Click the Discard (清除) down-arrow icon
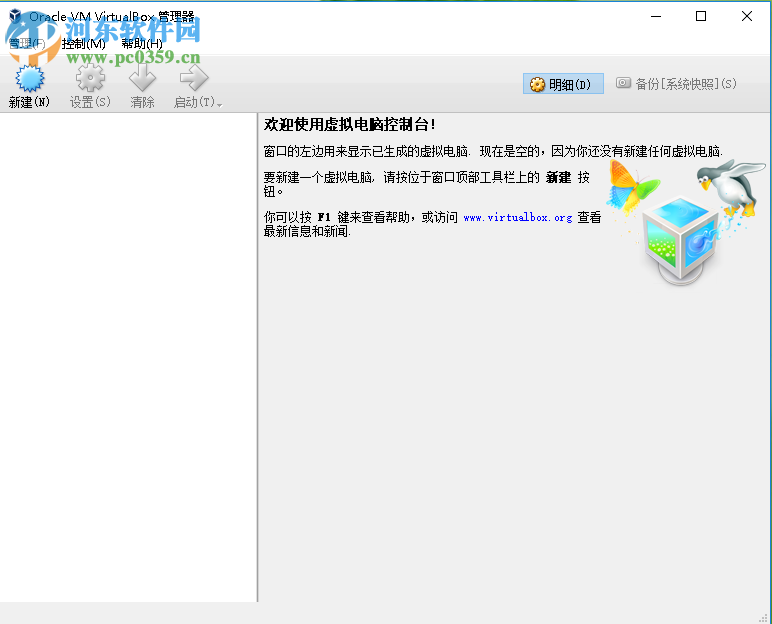The image size is (772, 624). [x=142, y=78]
